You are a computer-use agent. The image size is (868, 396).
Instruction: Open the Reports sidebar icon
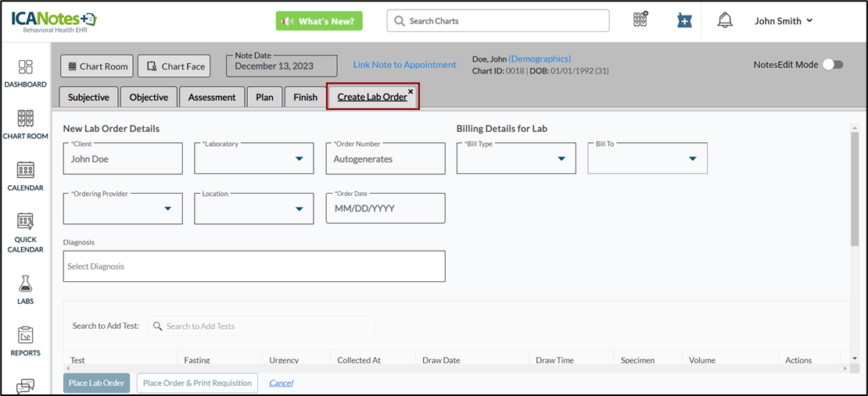[26, 337]
